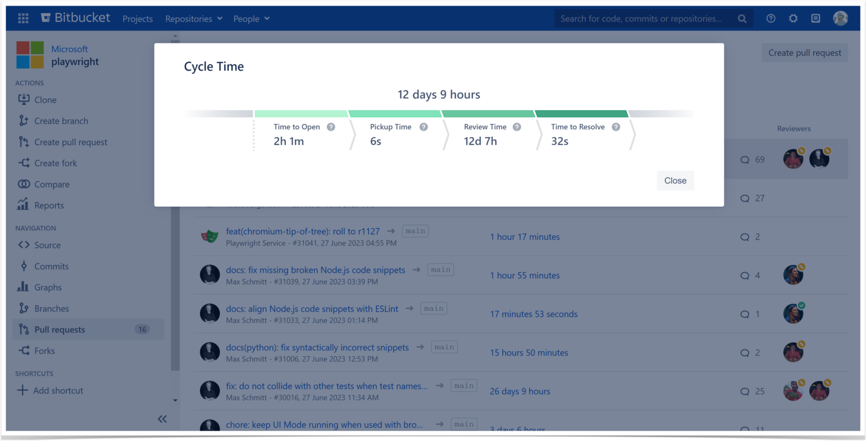
Task: Expand the People dropdown menu
Action: [x=251, y=19]
